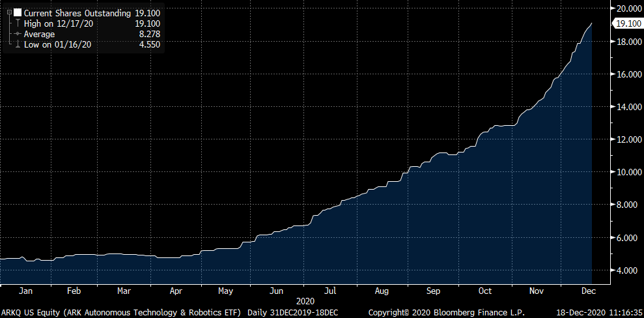Select the Current Shares Outstanding legend label

[x=77, y=14]
